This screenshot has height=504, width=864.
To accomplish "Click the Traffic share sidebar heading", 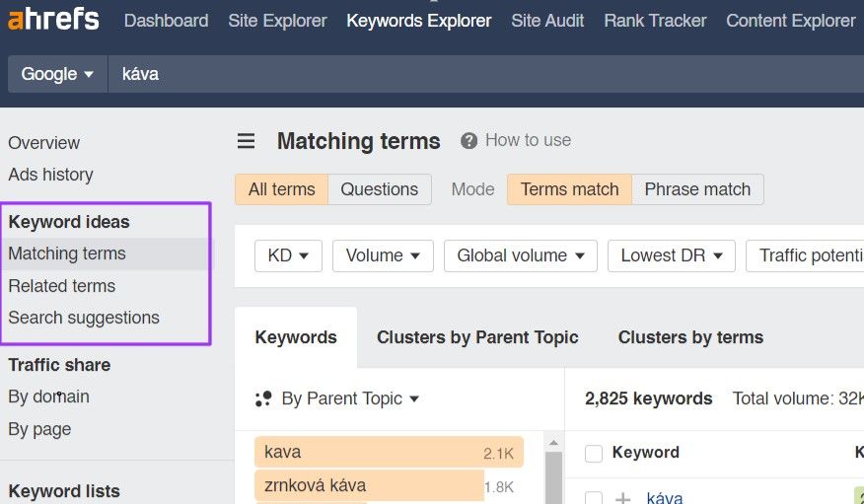I will 59,365.
